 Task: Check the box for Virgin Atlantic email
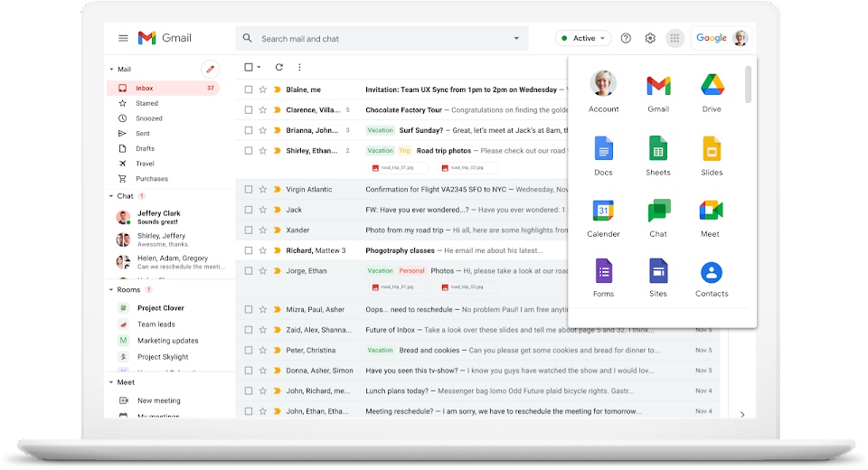(249, 190)
